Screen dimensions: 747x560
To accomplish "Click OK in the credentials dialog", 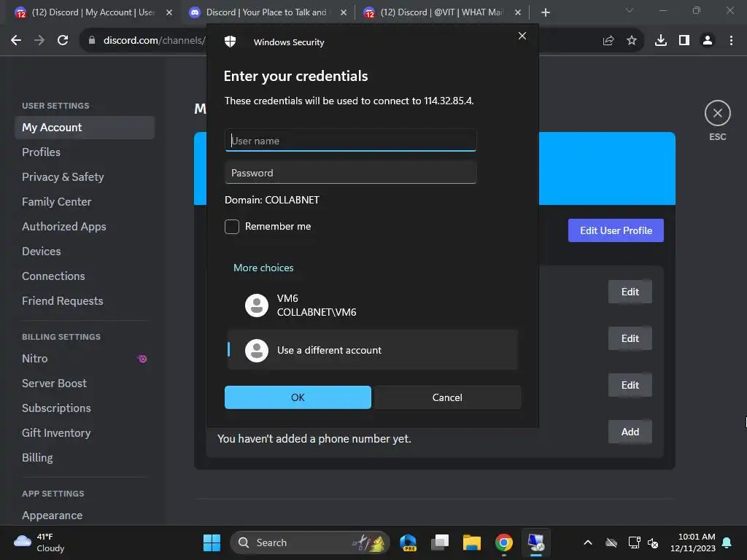I will pos(298,397).
